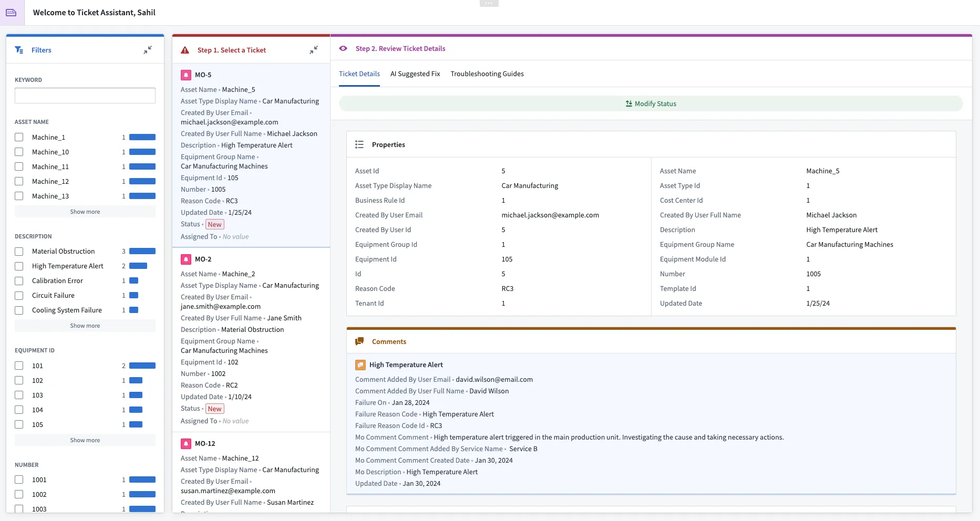Click the High Temperature Alert comment title
This screenshot has height=521, width=980.
[406, 365]
